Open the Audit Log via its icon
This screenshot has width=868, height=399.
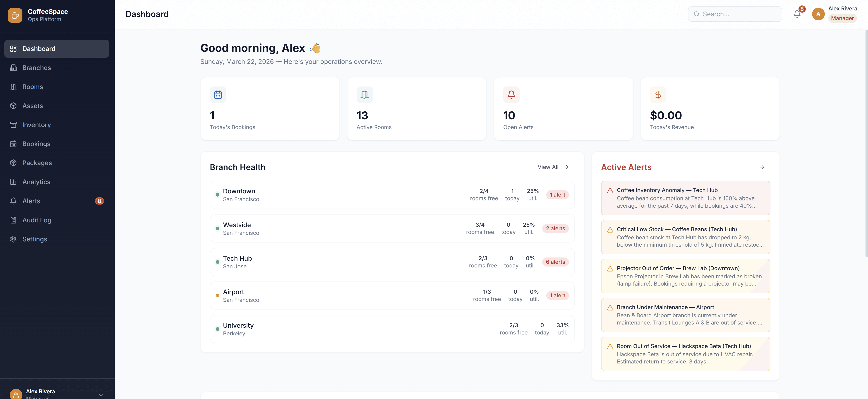pyautogui.click(x=14, y=220)
